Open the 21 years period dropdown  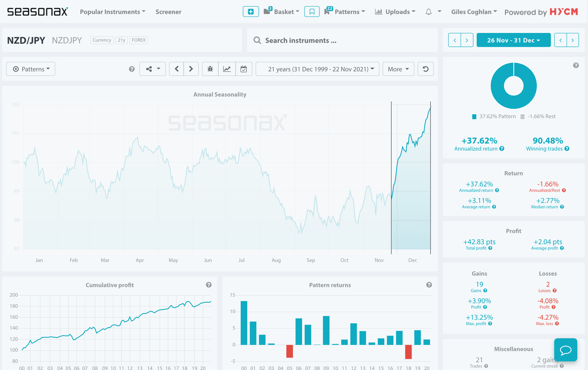point(317,69)
